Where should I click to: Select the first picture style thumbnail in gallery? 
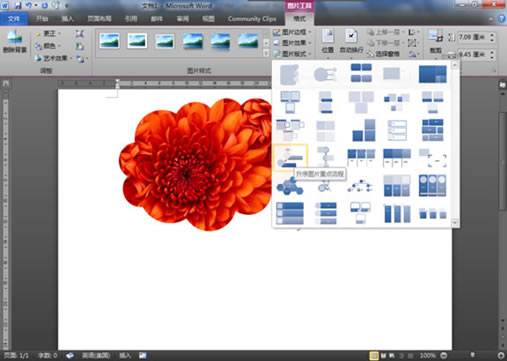click(109, 41)
